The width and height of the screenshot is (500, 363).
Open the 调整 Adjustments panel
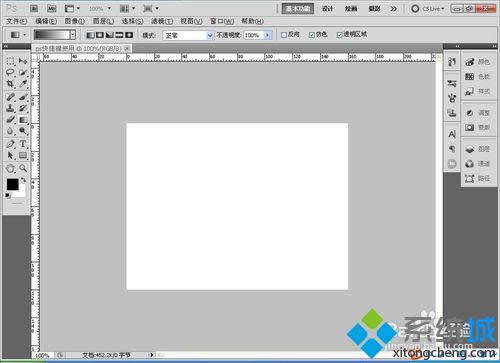click(478, 113)
